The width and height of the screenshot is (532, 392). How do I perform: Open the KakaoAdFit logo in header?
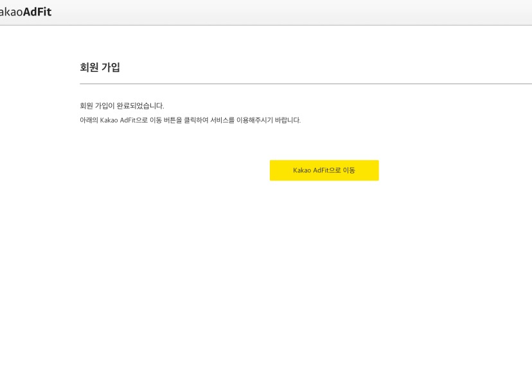(26, 12)
